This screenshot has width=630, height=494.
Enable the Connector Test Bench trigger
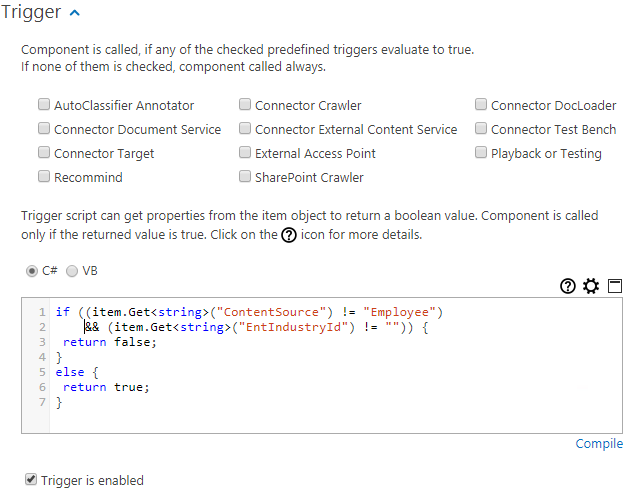(x=481, y=129)
